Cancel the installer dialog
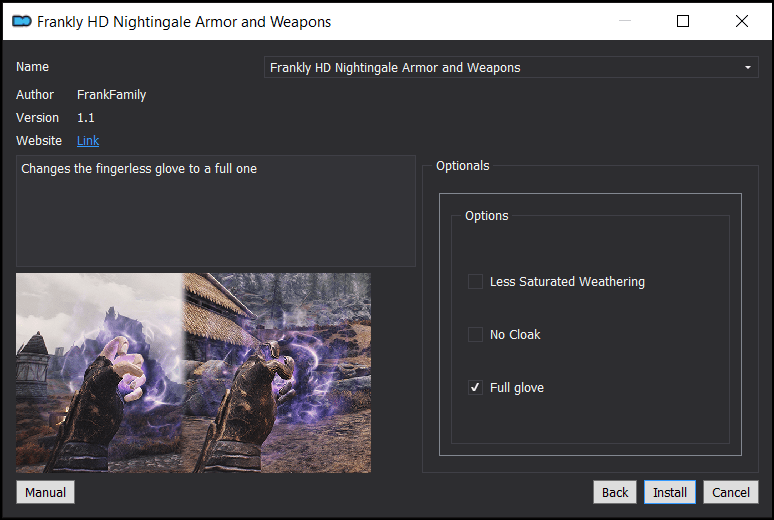 click(x=731, y=492)
